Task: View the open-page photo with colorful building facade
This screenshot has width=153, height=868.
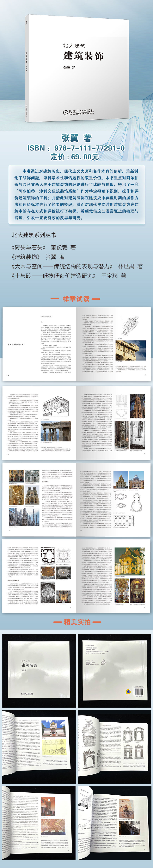Action: 39,747
